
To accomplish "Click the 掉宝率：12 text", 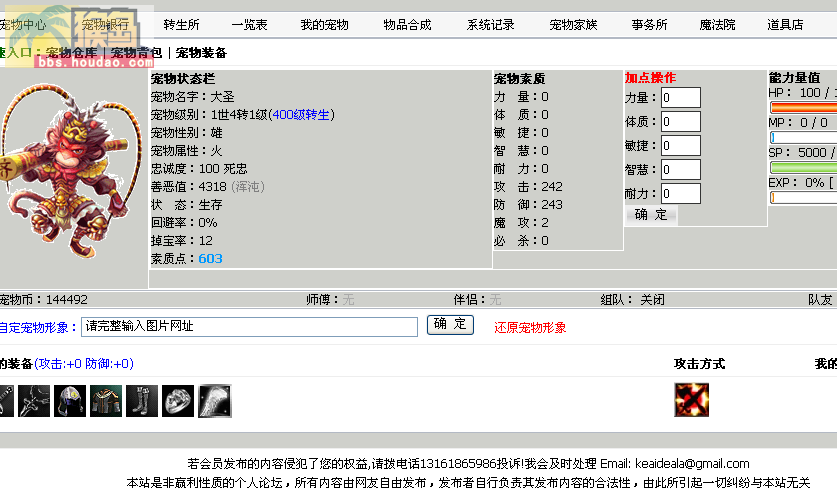I will (x=181, y=241).
